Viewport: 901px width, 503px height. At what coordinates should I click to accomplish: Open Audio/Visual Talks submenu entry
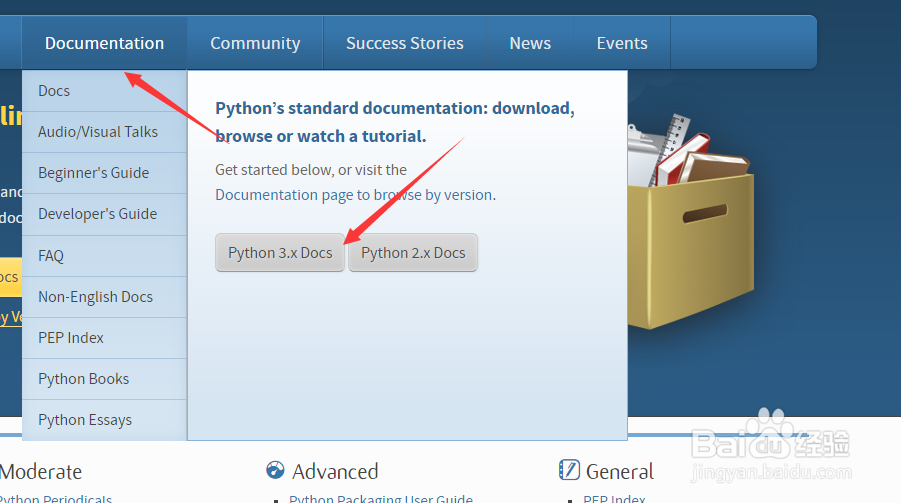point(98,132)
